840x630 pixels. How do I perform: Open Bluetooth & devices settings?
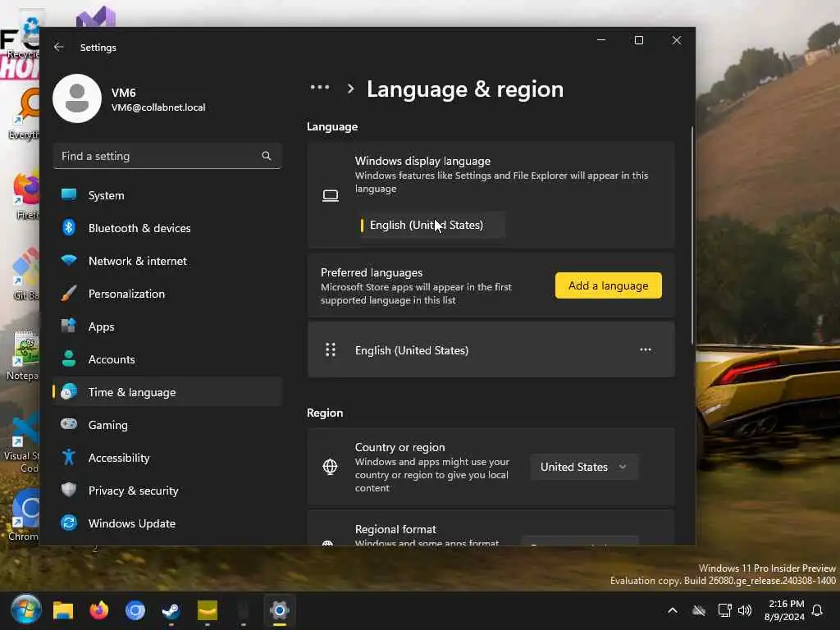pos(167,228)
